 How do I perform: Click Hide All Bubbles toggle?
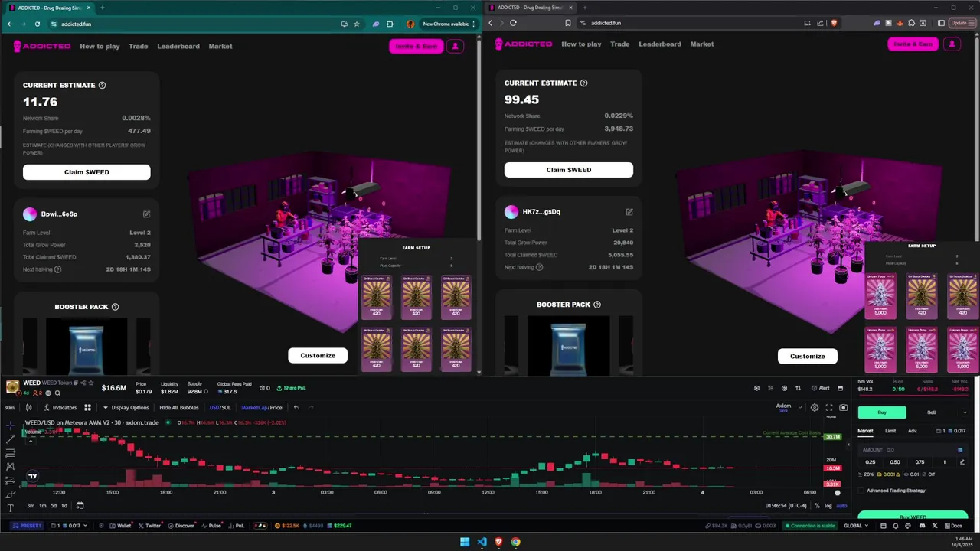coord(179,408)
